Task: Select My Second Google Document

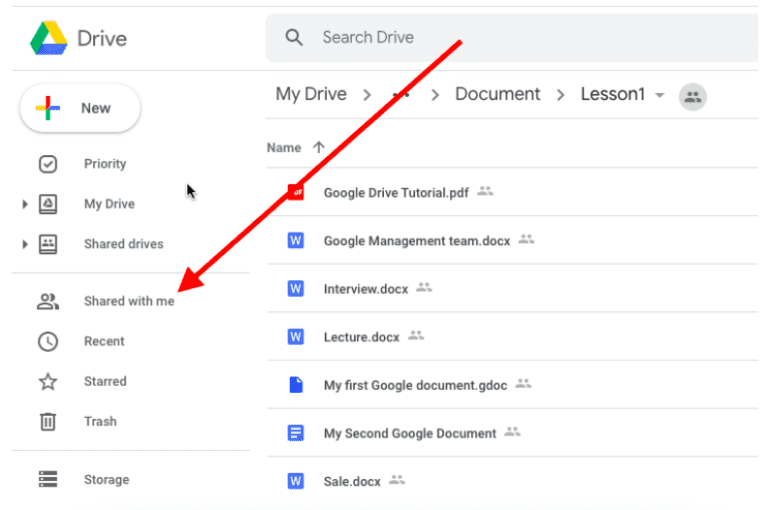Action: point(410,434)
